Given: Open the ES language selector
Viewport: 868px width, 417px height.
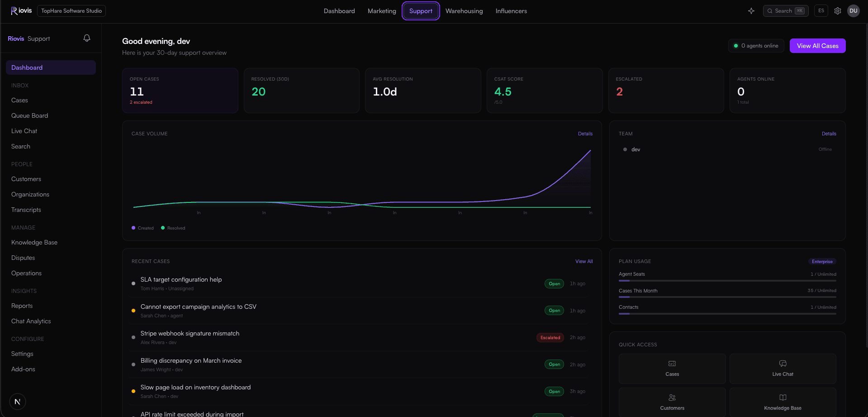Looking at the screenshot, I should click(x=821, y=11).
